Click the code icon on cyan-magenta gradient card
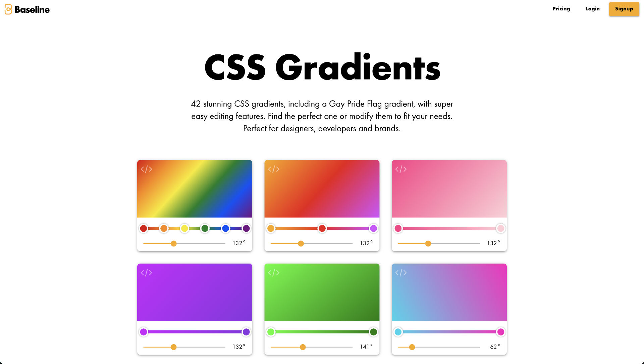 tap(401, 272)
